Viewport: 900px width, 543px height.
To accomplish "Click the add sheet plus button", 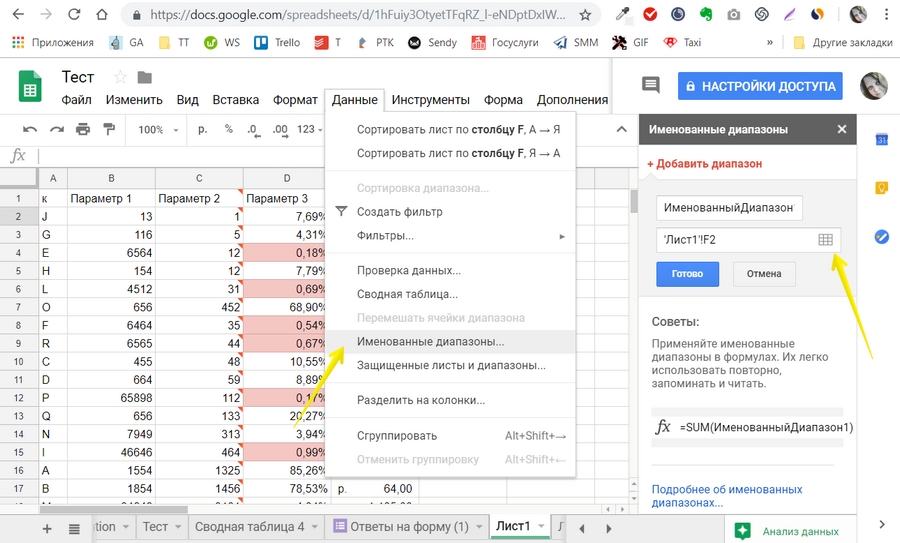I will point(46,527).
